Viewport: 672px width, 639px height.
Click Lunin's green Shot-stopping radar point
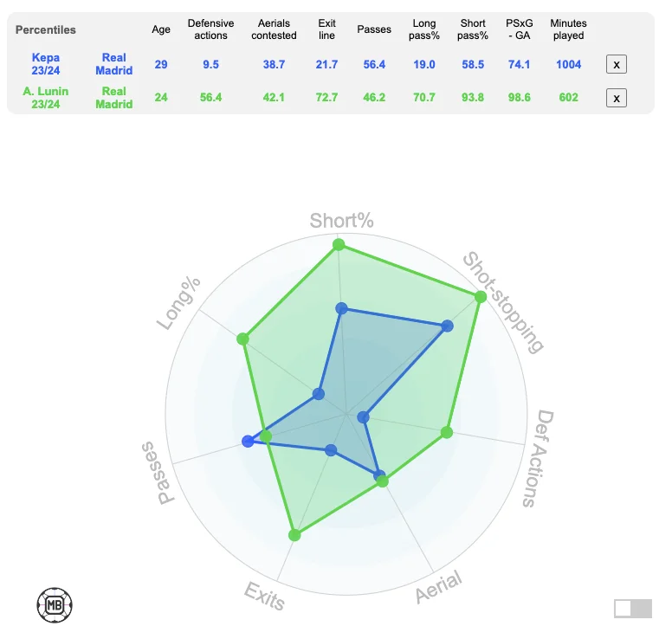click(480, 297)
